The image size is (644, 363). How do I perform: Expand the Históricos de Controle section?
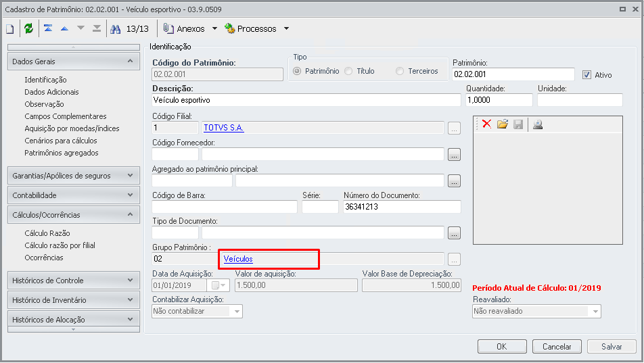pyautogui.click(x=74, y=281)
